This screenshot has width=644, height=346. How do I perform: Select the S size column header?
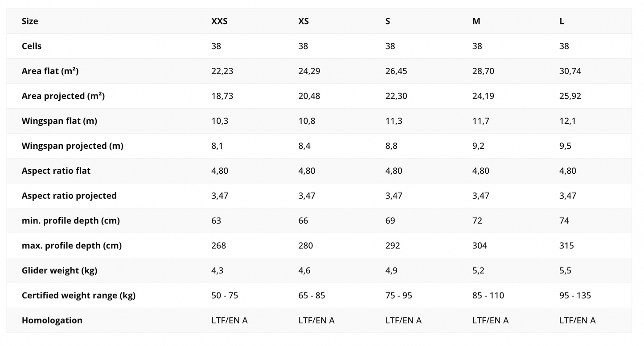point(388,21)
